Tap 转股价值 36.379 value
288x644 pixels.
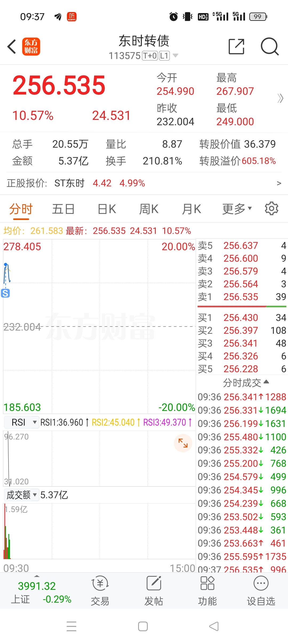(260, 144)
